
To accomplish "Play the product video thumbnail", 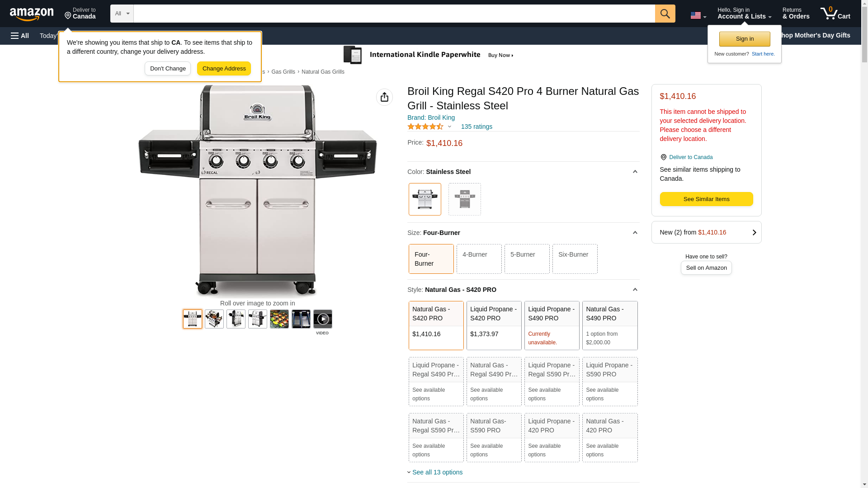I will click(322, 319).
